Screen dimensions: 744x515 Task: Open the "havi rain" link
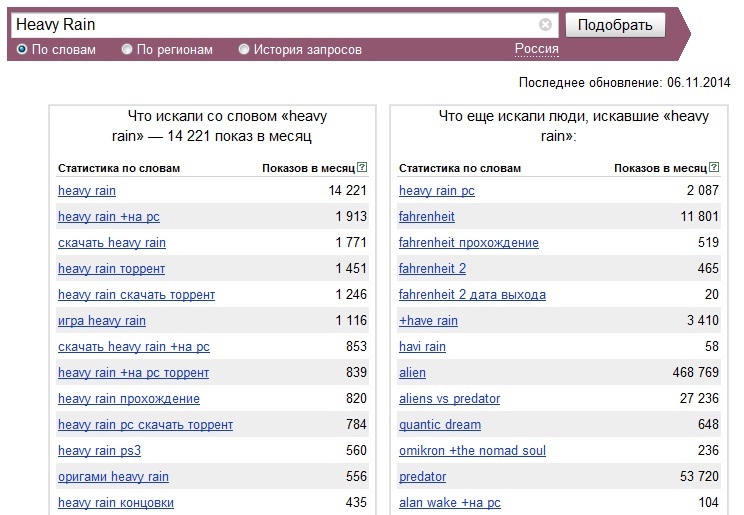[422, 347]
